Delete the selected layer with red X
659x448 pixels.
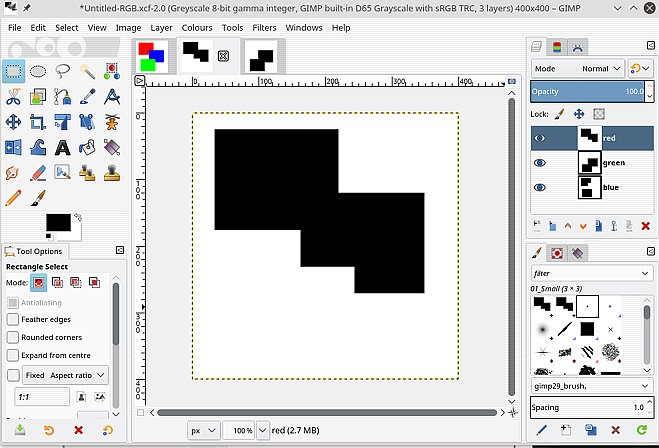click(646, 227)
